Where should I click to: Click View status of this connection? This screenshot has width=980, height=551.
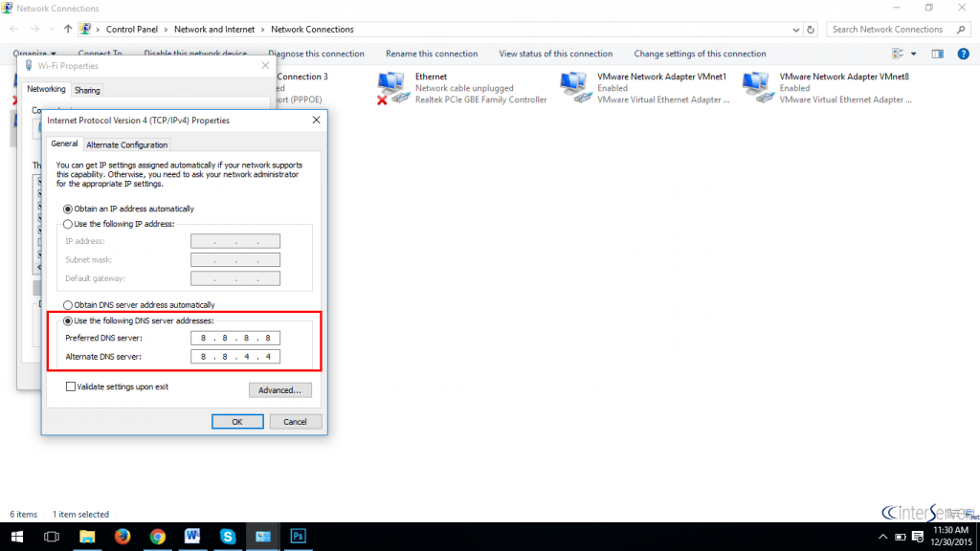coord(556,54)
